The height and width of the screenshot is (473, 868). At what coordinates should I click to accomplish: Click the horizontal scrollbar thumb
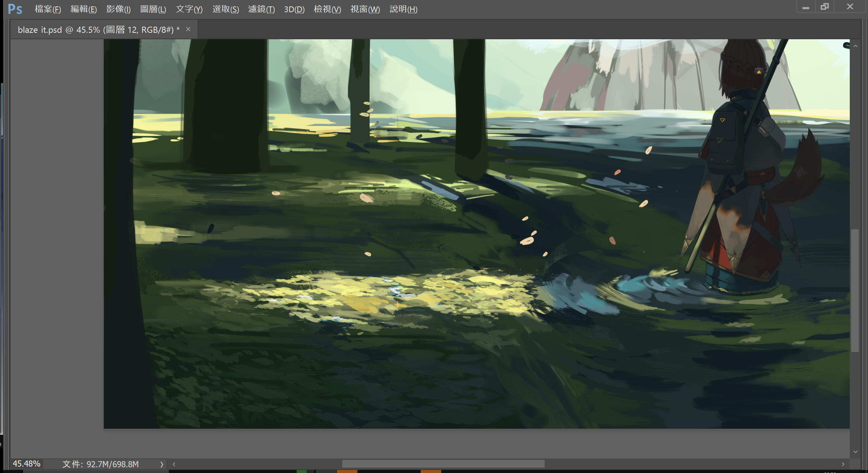coord(443,464)
